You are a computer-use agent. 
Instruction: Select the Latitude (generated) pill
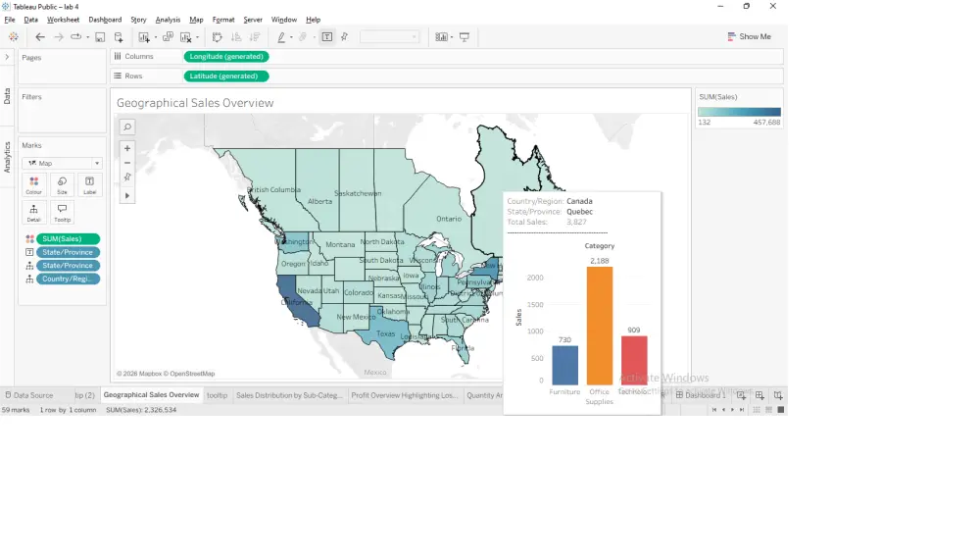pyautogui.click(x=225, y=76)
